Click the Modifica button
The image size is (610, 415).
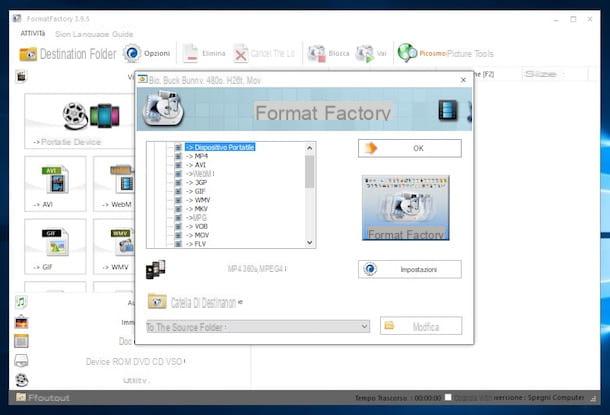421,326
